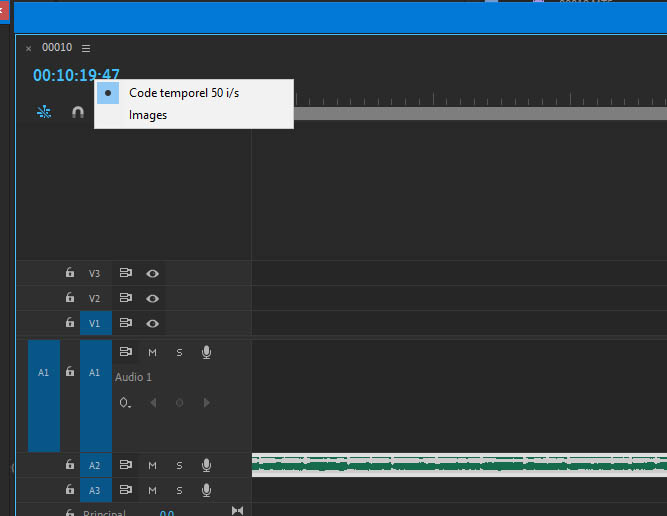Toggle V1 track visibility eye
The width and height of the screenshot is (667, 516).
[x=153, y=323]
